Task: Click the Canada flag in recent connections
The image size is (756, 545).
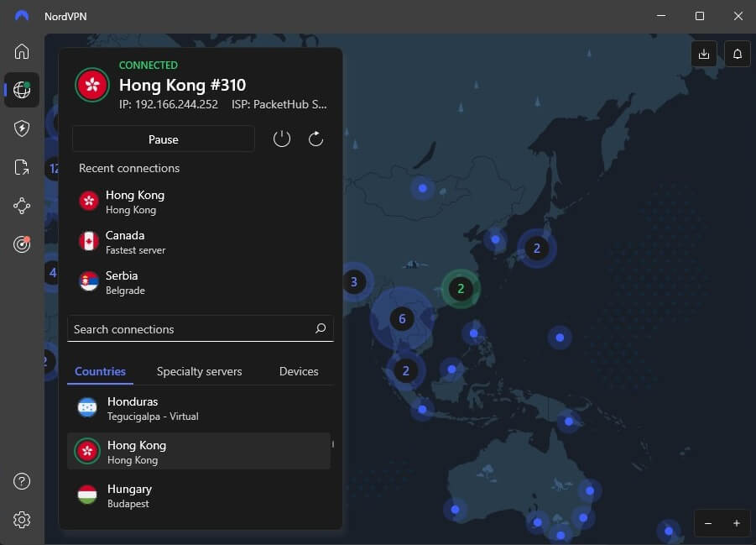Action: pos(89,241)
